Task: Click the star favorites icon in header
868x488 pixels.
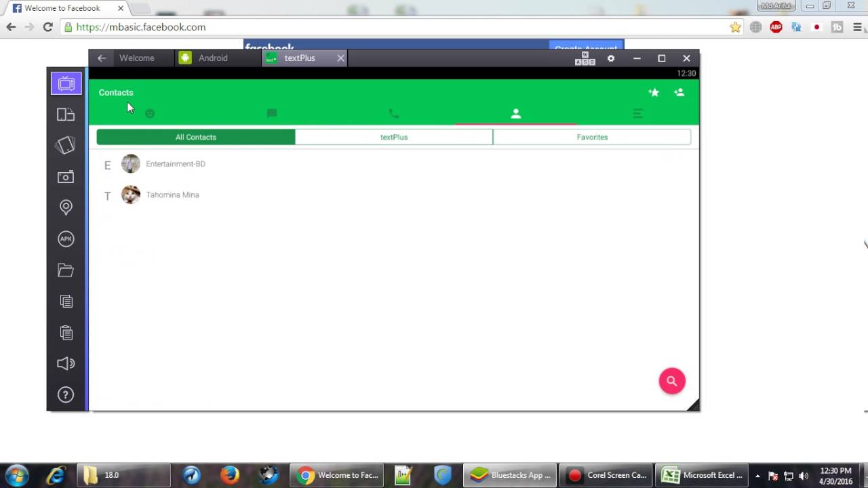Action: (x=654, y=92)
